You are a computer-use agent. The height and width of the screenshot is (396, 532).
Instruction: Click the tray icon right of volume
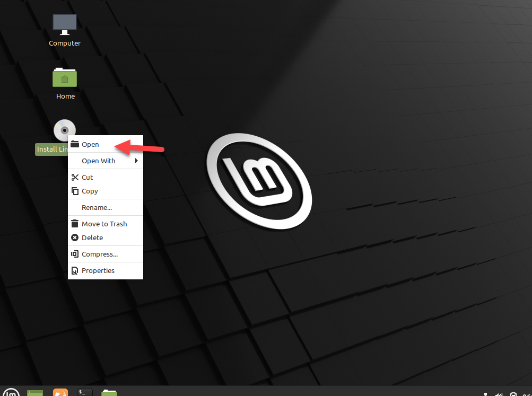coord(513,394)
